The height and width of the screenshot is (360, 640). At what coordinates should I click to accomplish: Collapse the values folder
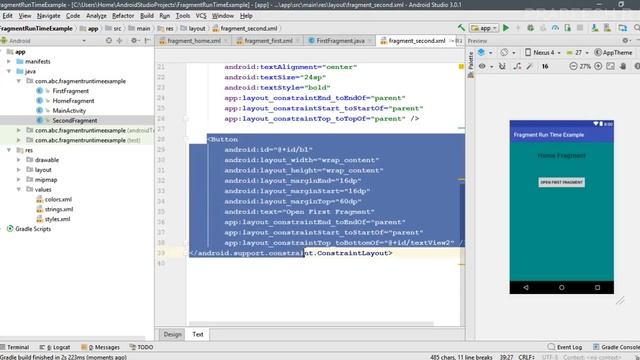coord(19,189)
